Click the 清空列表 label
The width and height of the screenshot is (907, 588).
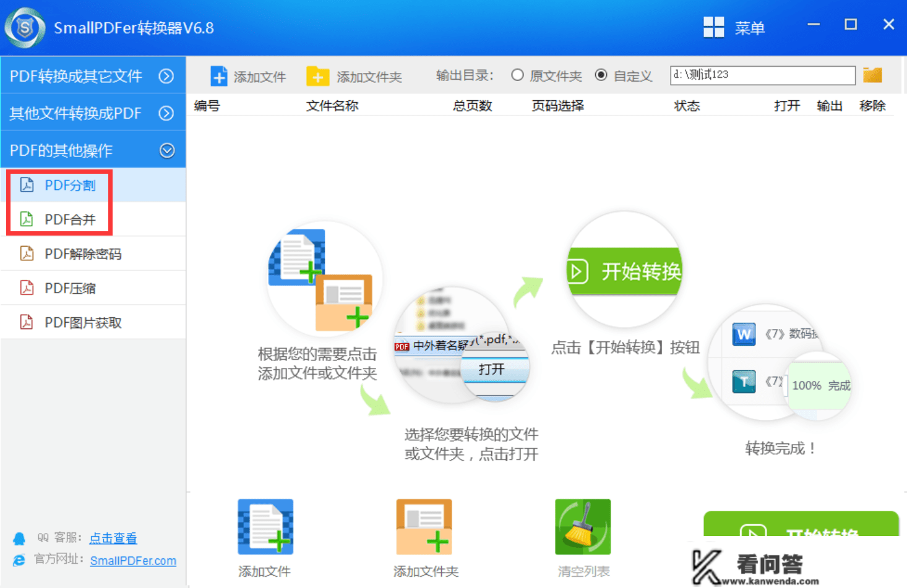point(583,571)
